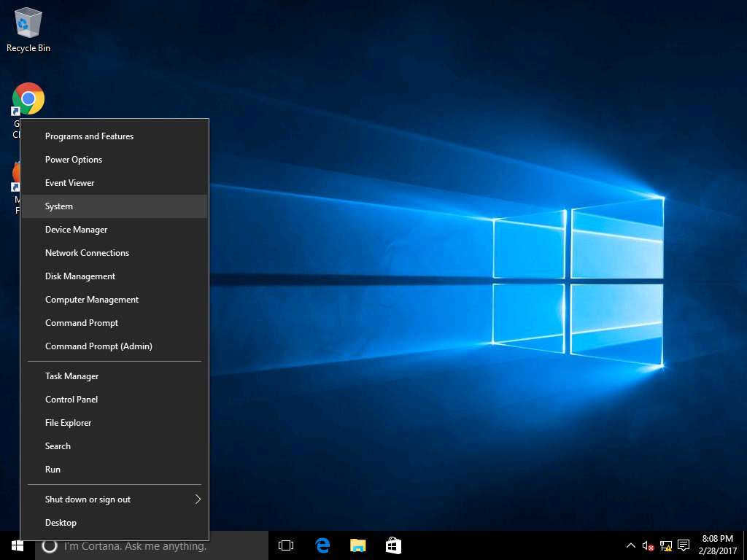
Task: Choose File Explorer in the menu
Action: point(115,423)
